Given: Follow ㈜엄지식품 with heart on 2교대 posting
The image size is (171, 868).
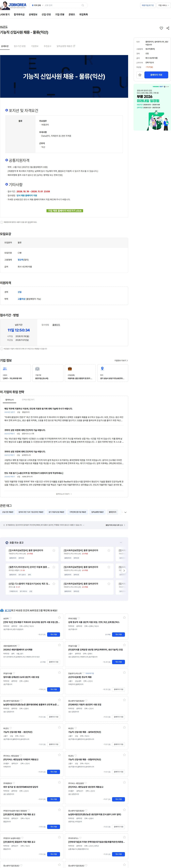Looking at the screenshot, I should (14, 673).
